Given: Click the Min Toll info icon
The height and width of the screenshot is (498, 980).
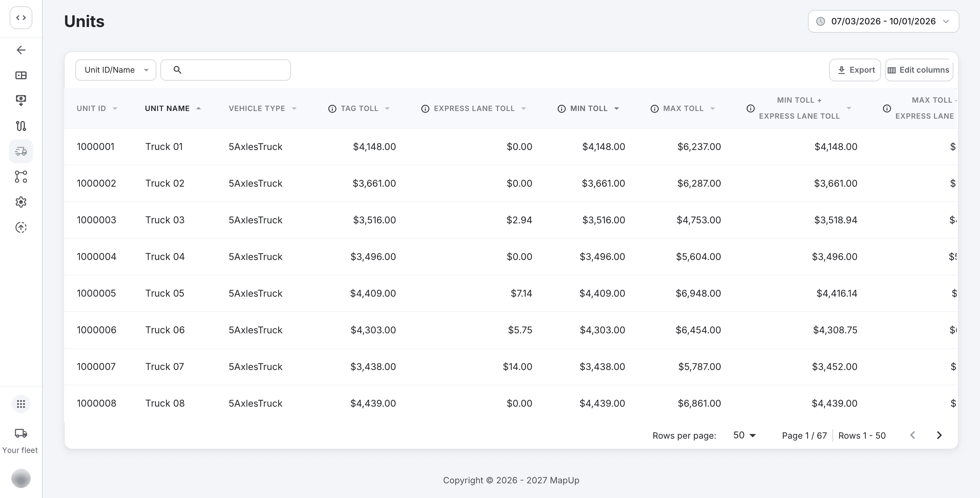Looking at the screenshot, I should pos(562,109).
